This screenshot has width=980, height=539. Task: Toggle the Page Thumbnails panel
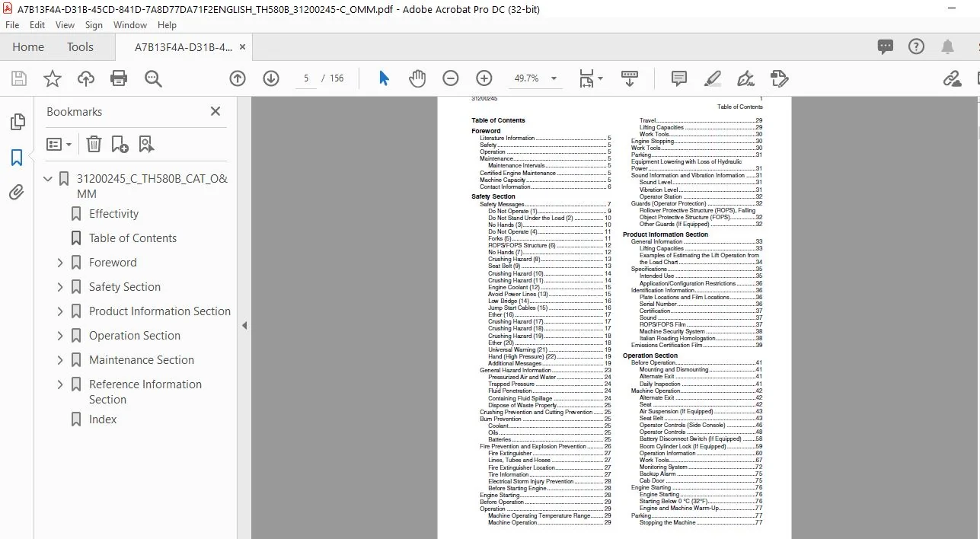pyautogui.click(x=17, y=122)
